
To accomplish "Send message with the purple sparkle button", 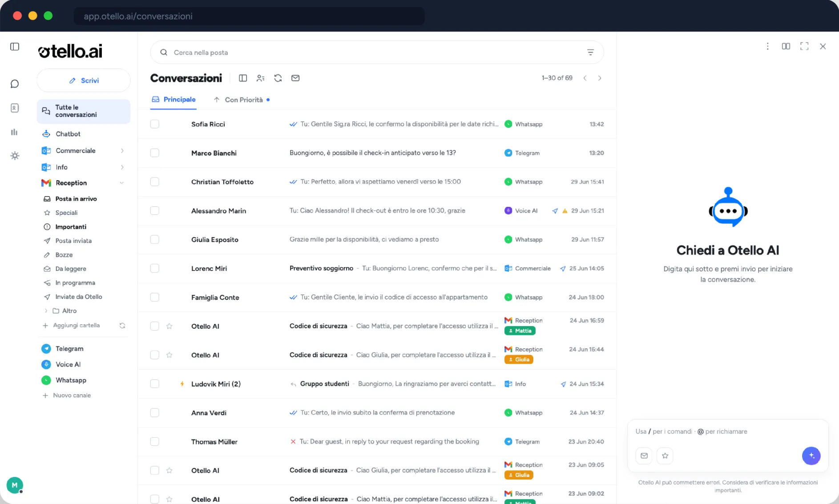I will click(x=811, y=456).
